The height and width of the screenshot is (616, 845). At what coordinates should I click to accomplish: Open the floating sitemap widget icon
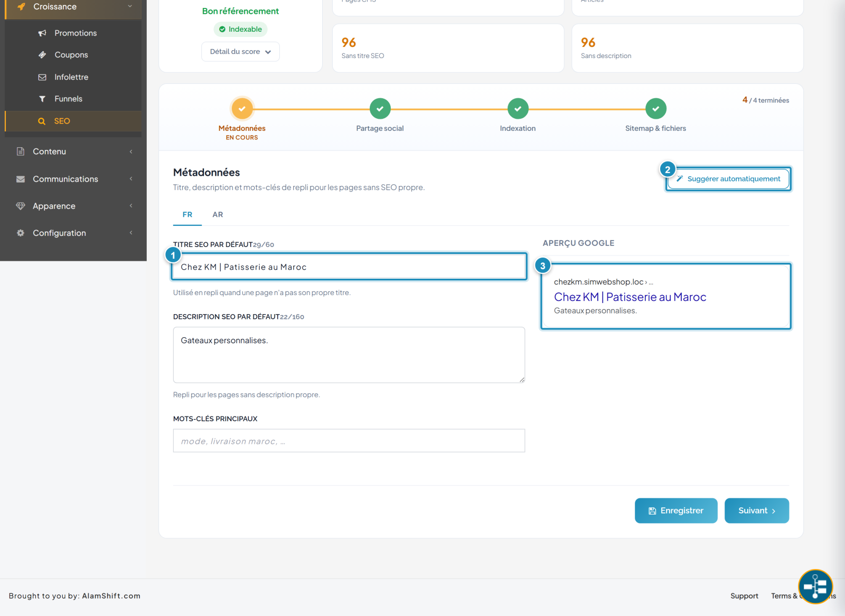815,586
